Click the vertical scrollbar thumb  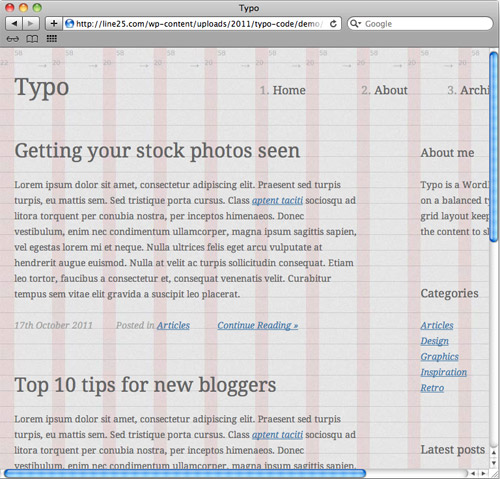[x=494, y=147]
